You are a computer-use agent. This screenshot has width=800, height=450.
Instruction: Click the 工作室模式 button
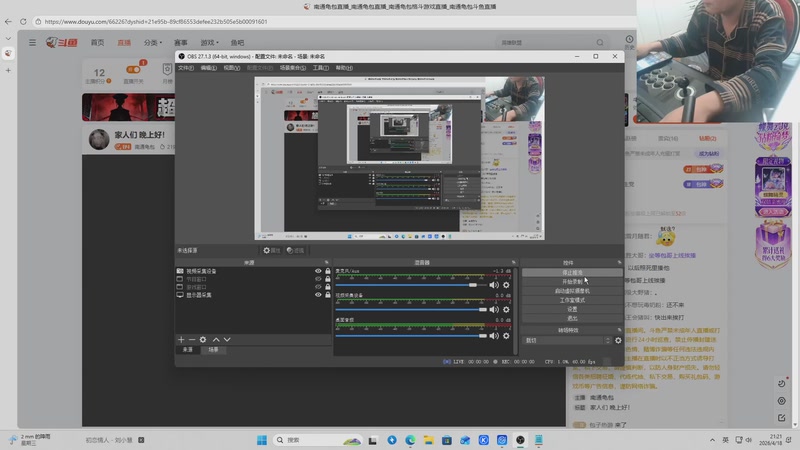(x=572, y=300)
